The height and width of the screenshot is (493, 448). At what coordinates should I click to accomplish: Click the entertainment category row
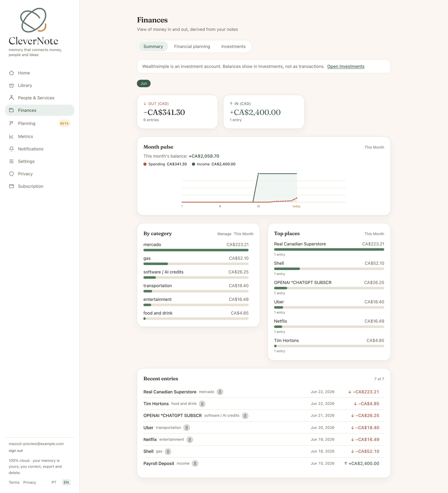[196, 302]
